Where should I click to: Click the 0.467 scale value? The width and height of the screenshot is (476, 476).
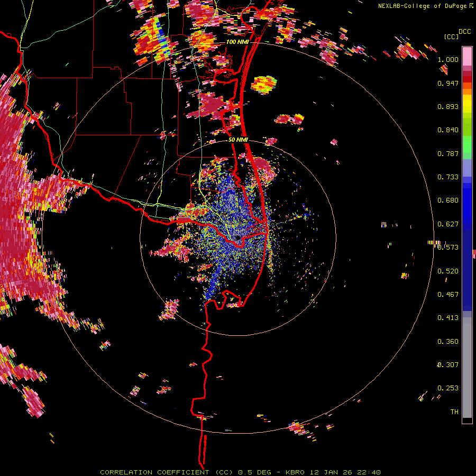coord(448,294)
